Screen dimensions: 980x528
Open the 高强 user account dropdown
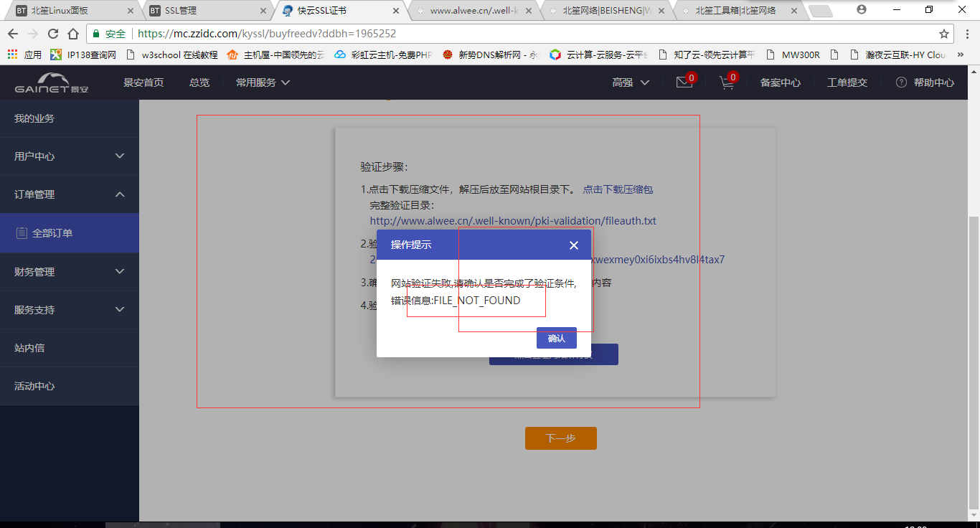631,82
